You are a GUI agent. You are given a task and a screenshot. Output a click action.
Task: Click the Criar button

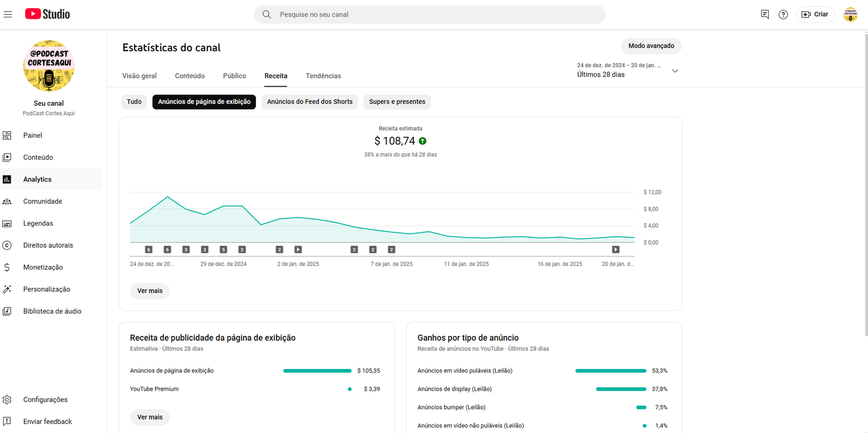815,15
